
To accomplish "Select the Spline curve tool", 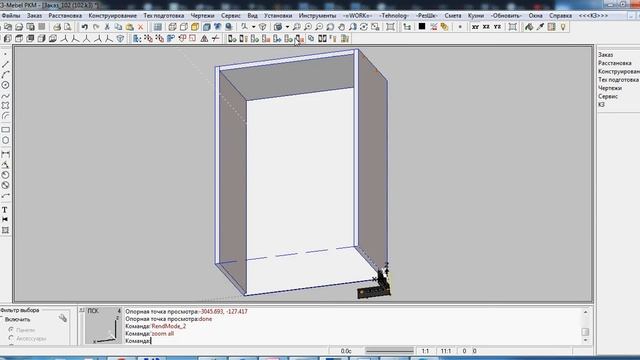I will click(x=5, y=96).
